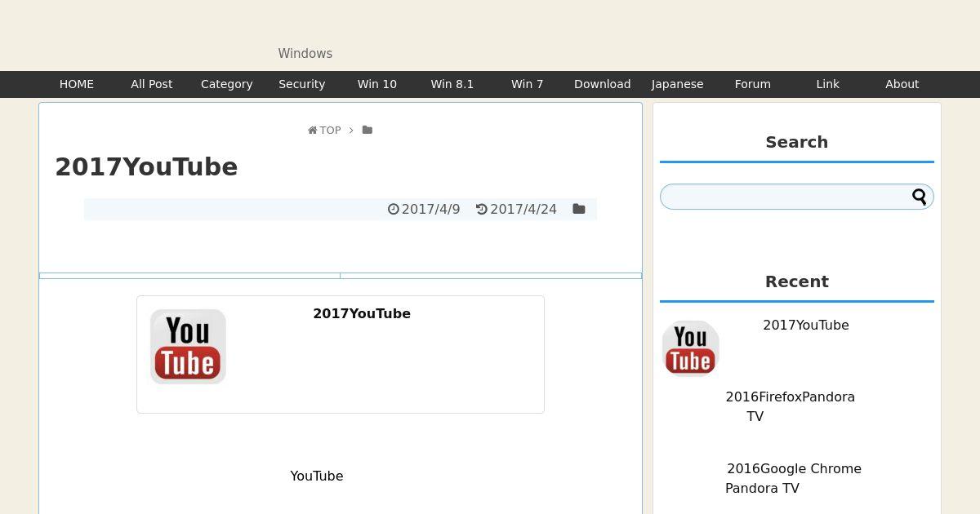Click the breadcrumb chevron separator after TOP

tap(351, 131)
